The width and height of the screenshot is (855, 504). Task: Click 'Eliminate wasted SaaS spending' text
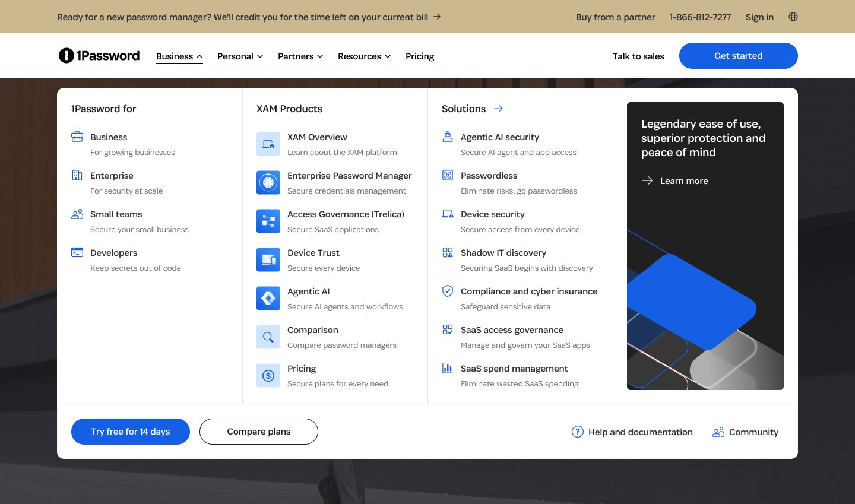tap(520, 383)
